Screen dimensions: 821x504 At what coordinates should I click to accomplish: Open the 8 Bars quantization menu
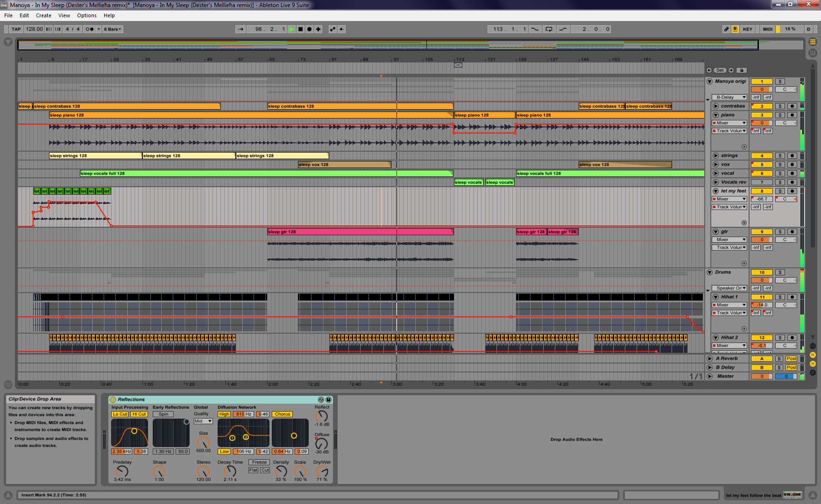tap(113, 29)
